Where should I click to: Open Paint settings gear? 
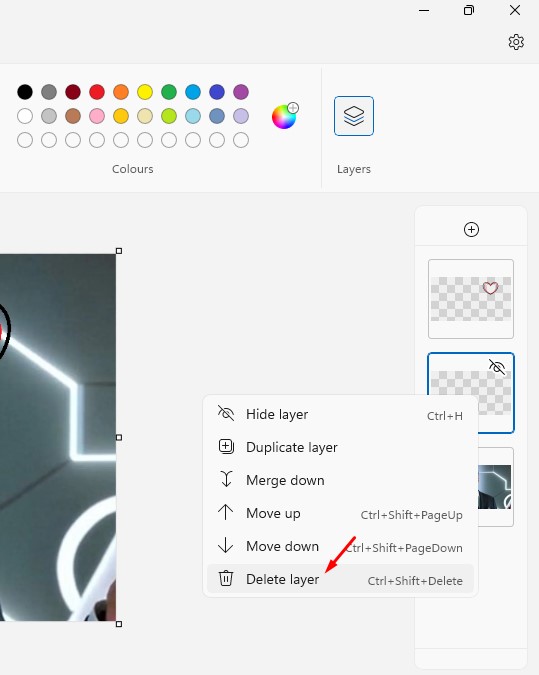pos(516,42)
